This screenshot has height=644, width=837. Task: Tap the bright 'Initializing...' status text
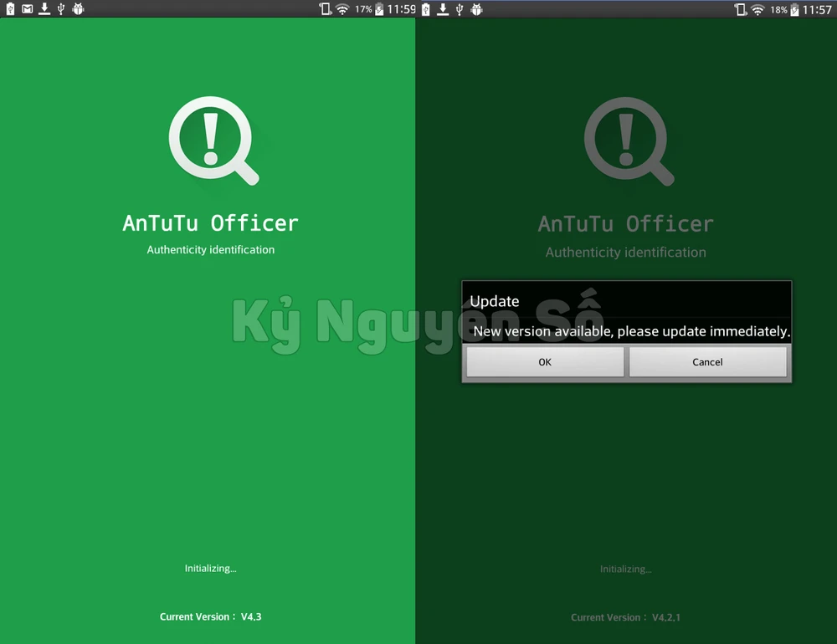point(211,569)
